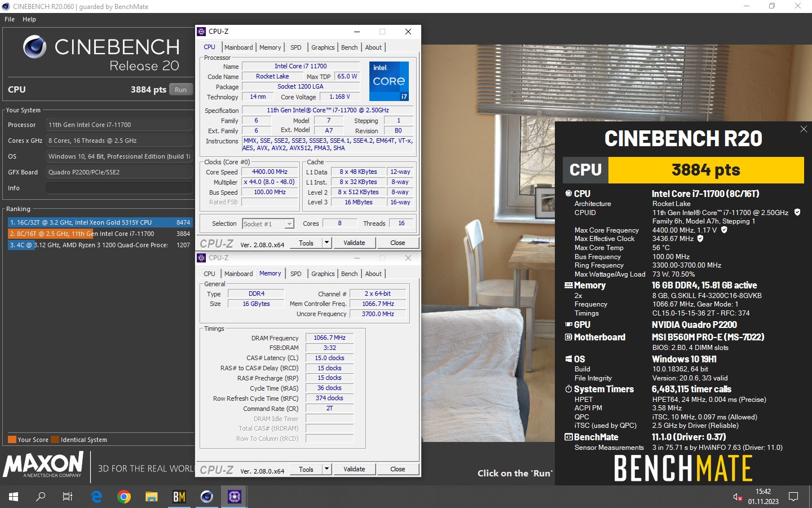This screenshot has height=508, width=812.
Task: Click the GFX Board Quadro P2200 field
Action: coord(119,172)
